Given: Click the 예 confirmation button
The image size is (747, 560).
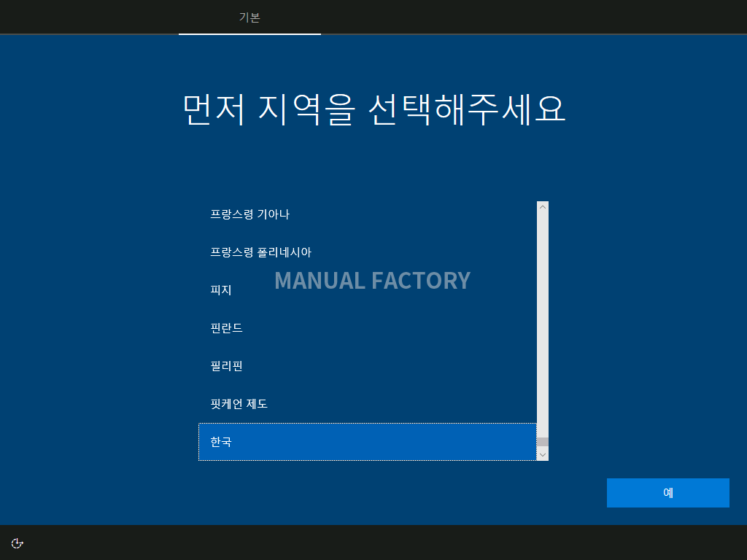Looking at the screenshot, I should pos(668,493).
